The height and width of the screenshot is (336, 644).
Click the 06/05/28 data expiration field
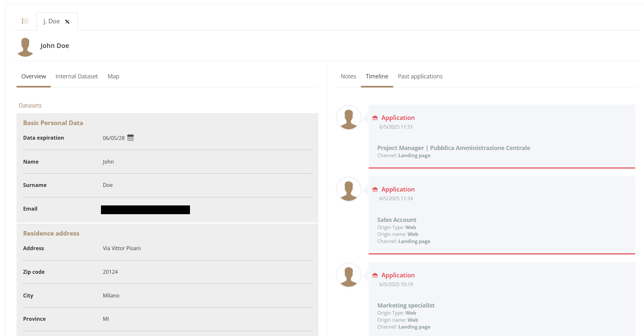(114, 138)
